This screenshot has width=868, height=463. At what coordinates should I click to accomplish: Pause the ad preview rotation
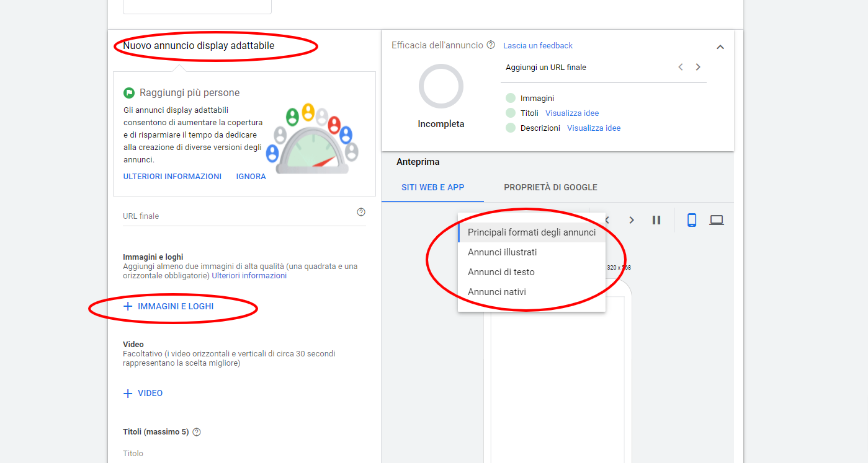[656, 219]
